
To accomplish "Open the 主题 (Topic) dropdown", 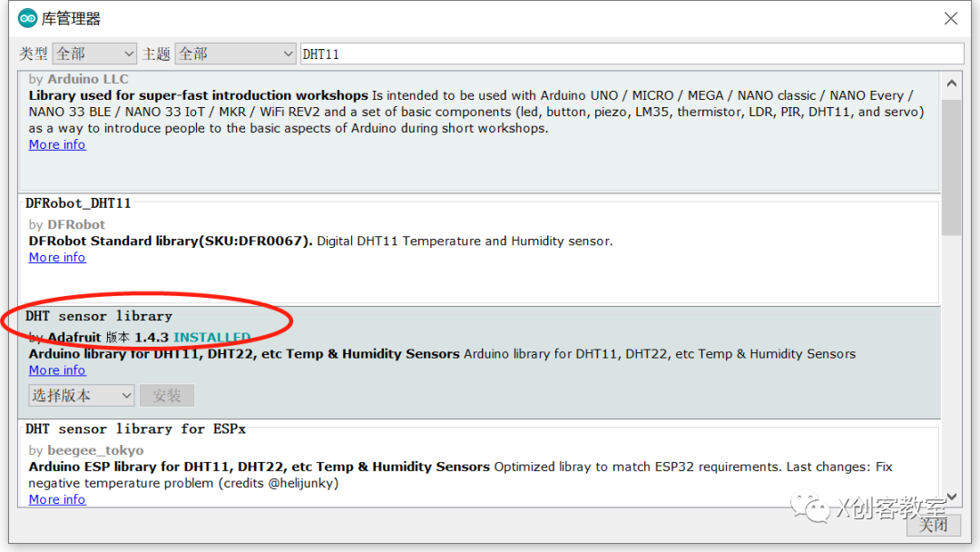I will (236, 54).
